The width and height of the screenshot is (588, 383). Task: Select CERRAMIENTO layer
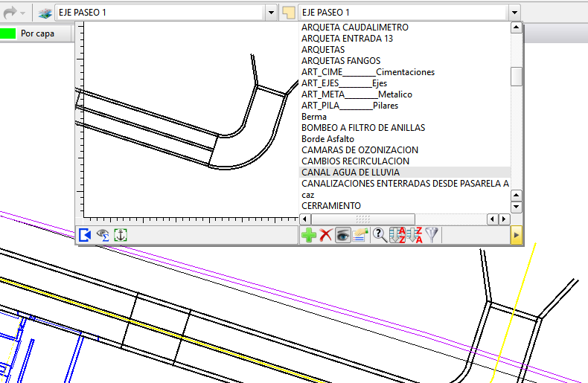tap(405, 206)
